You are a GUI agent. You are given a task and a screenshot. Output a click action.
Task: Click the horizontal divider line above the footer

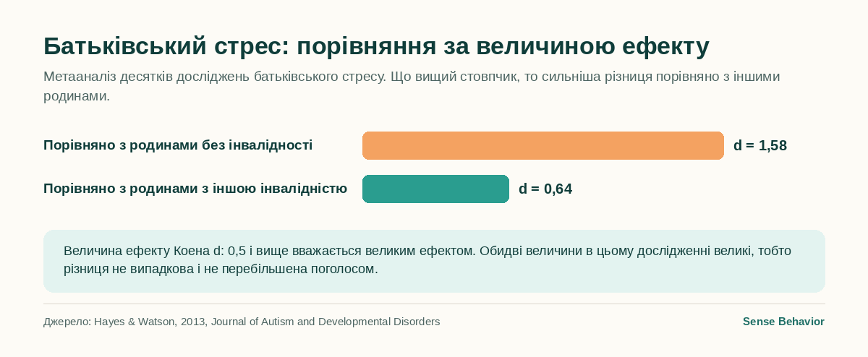[x=434, y=304]
